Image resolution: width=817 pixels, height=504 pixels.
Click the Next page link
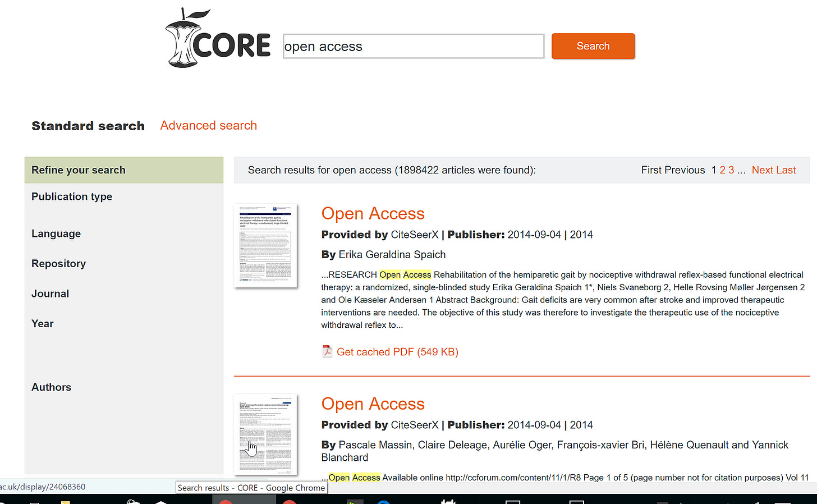click(763, 170)
